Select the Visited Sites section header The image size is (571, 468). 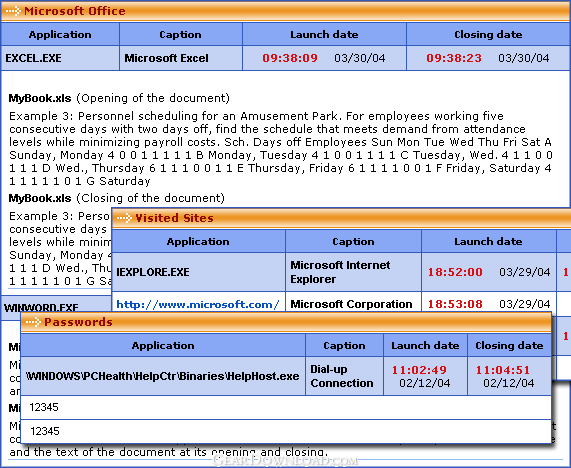(x=342, y=219)
